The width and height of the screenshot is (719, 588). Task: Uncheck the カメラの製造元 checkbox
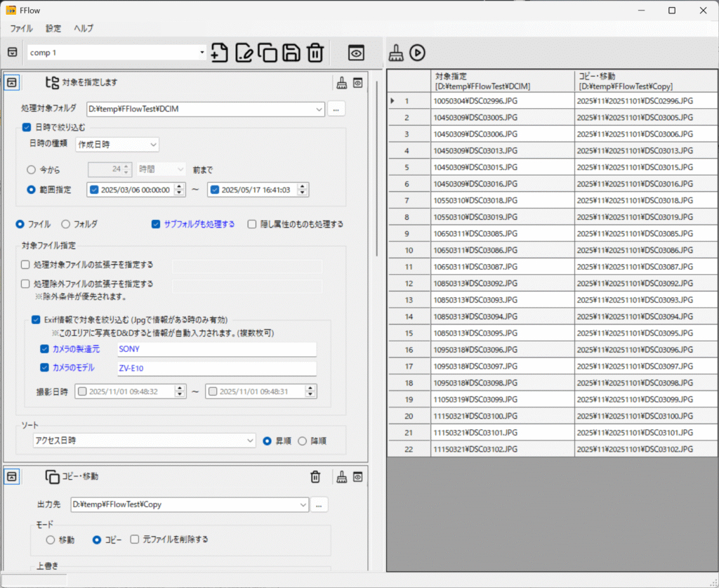(x=45, y=349)
